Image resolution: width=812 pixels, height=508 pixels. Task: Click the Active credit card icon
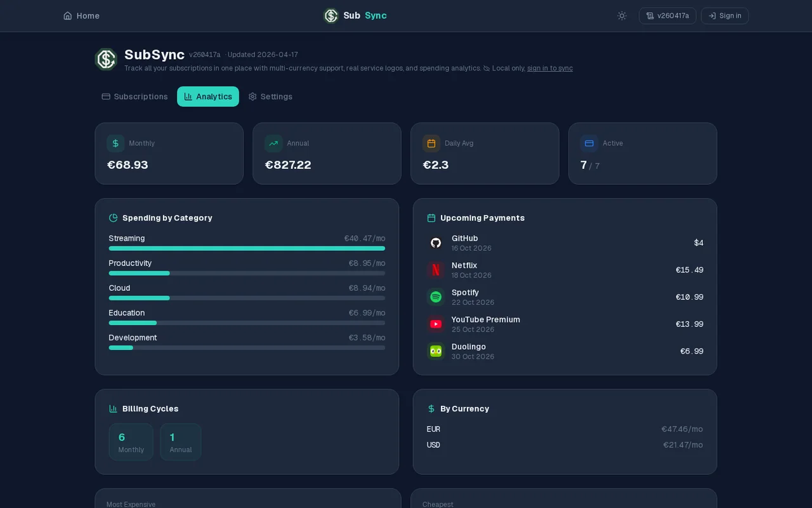(x=589, y=144)
